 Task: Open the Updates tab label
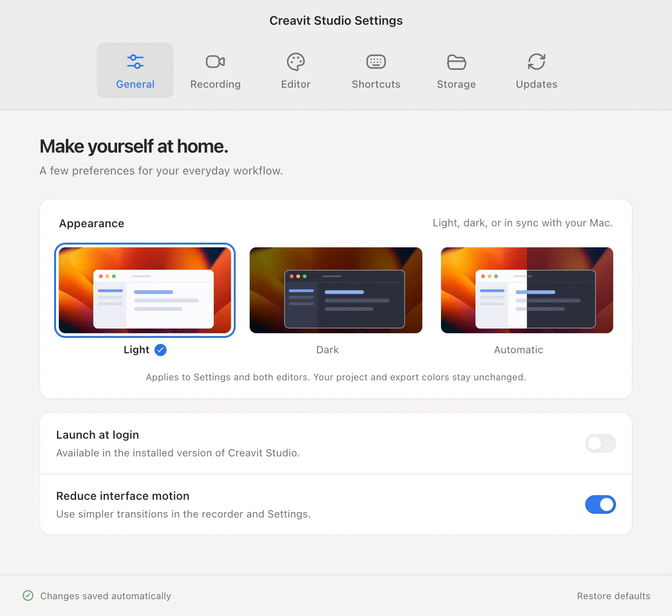tap(537, 84)
